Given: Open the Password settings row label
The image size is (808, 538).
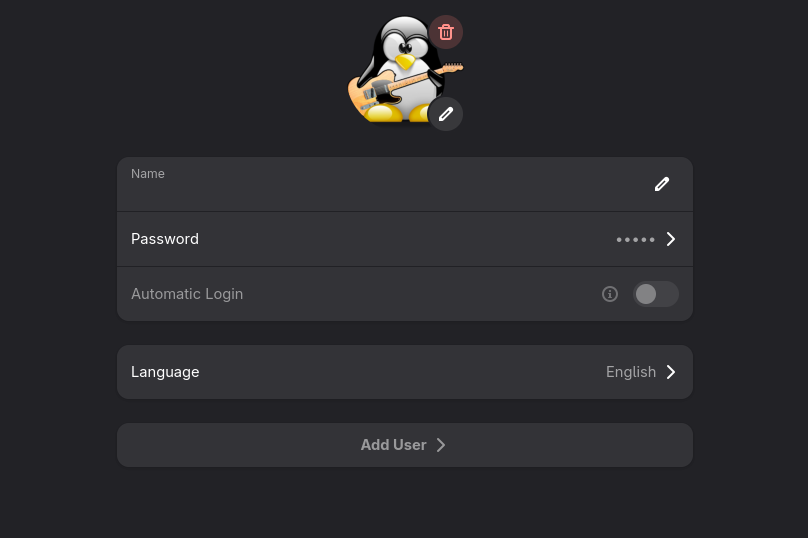Looking at the screenshot, I should tap(165, 239).
